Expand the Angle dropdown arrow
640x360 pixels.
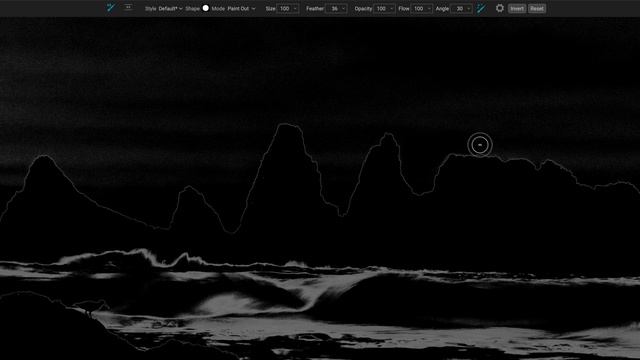[x=469, y=9]
